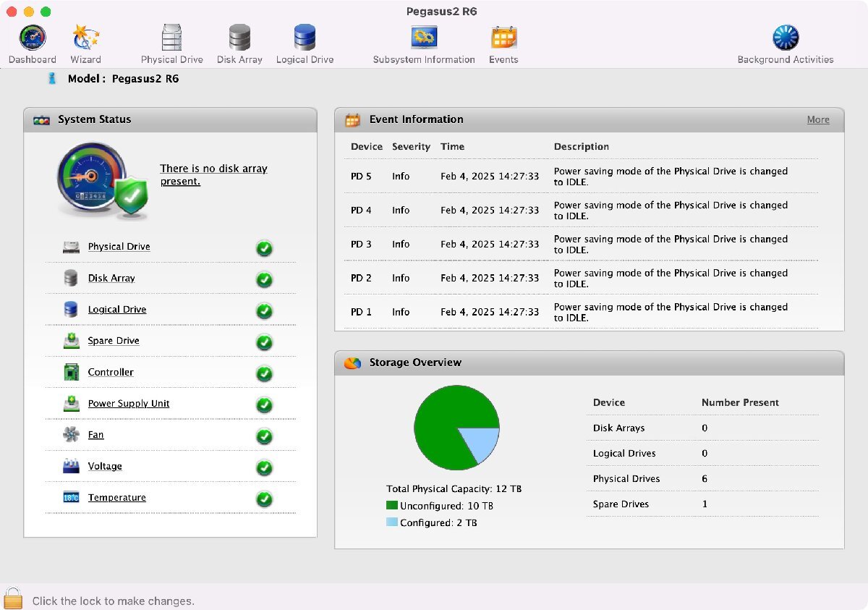Open the Spare Drive status link
Image resolution: width=868 pixels, height=610 pixels.
(x=114, y=341)
